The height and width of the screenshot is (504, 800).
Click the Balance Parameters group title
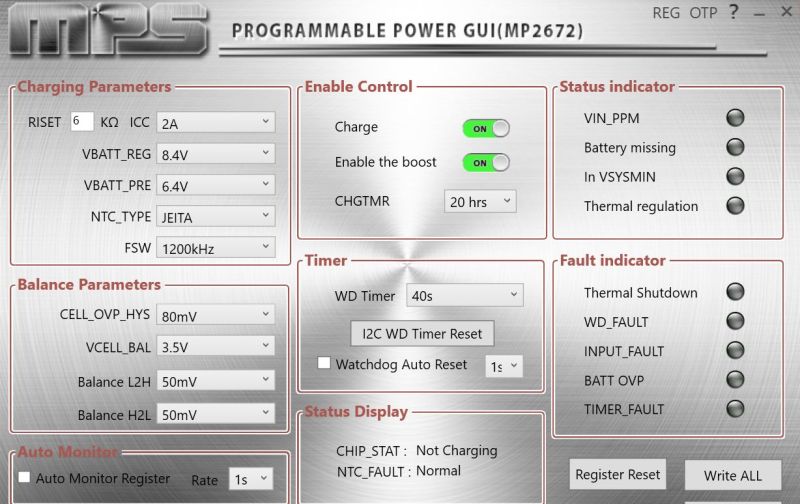tap(89, 284)
